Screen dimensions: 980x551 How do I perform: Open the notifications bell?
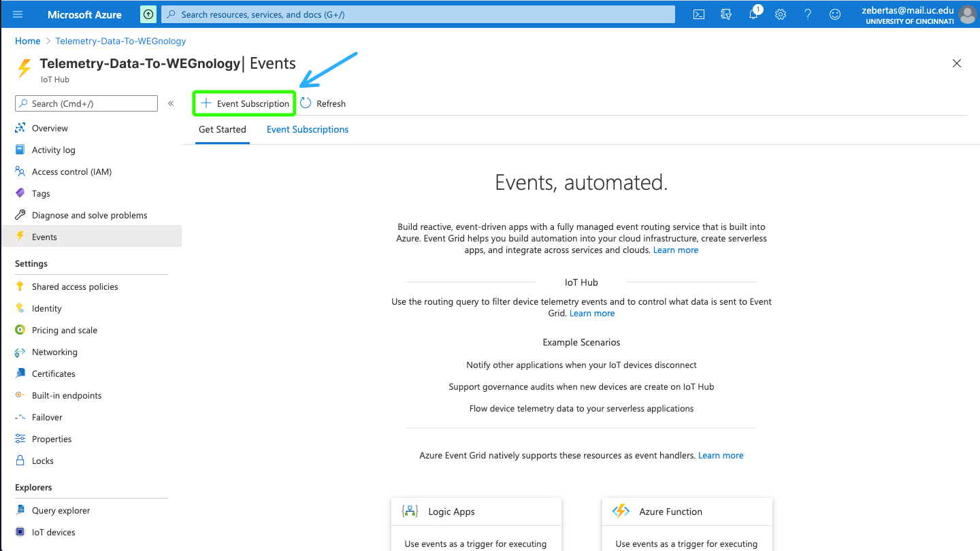click(753, 14)
